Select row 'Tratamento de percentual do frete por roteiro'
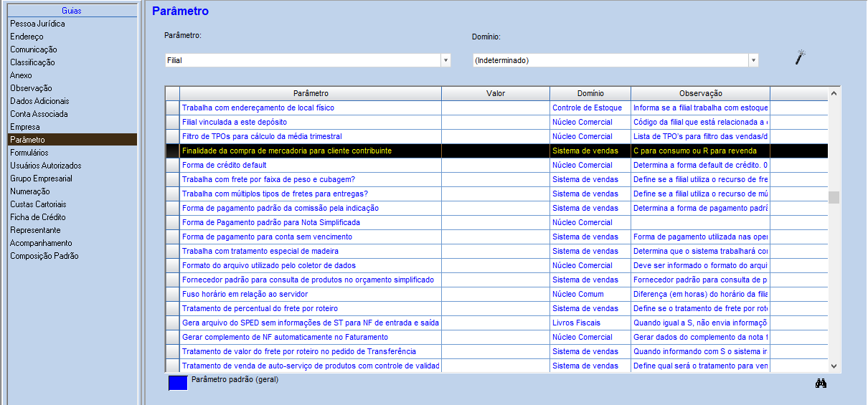This screenshot has width=868, height=405. point(496,308)
